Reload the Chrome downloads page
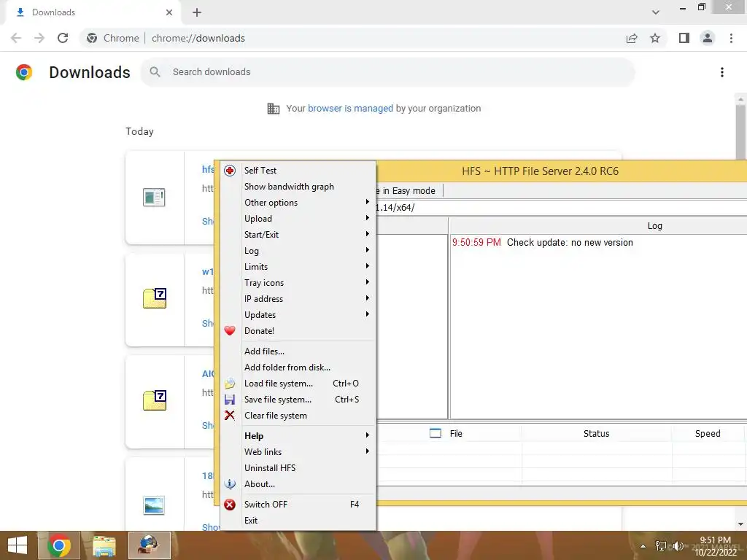 [x=63, y=38]
